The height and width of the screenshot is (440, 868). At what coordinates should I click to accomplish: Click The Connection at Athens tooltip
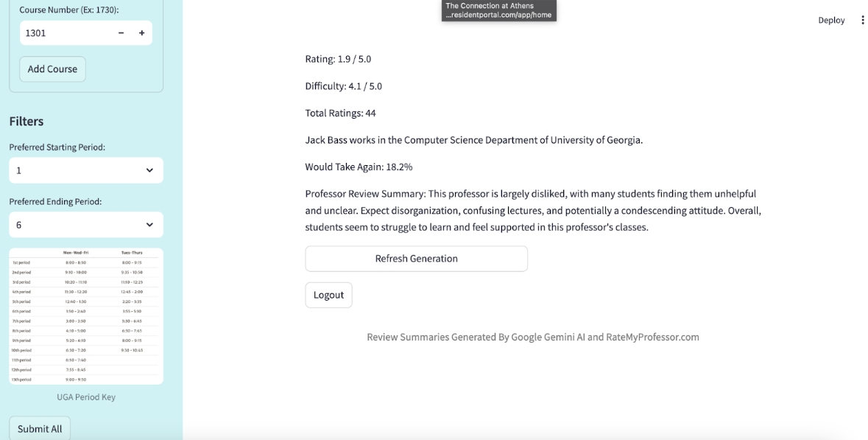click(x=498, y=10)
